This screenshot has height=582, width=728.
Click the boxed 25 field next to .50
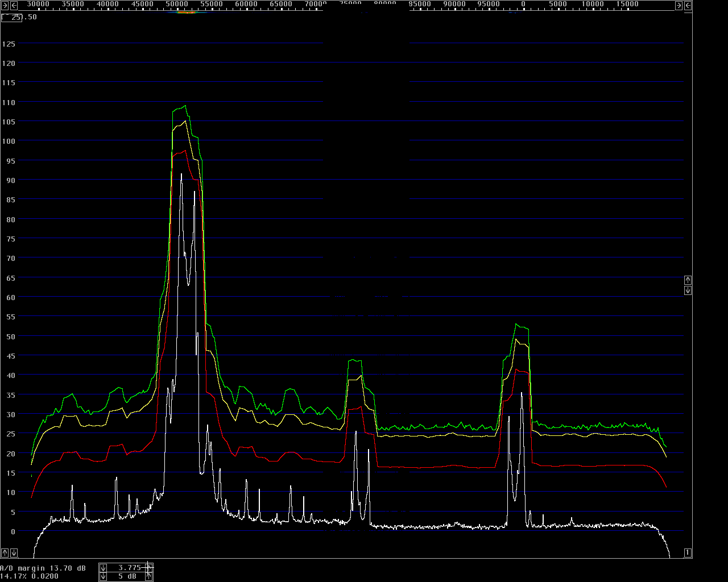11,17
